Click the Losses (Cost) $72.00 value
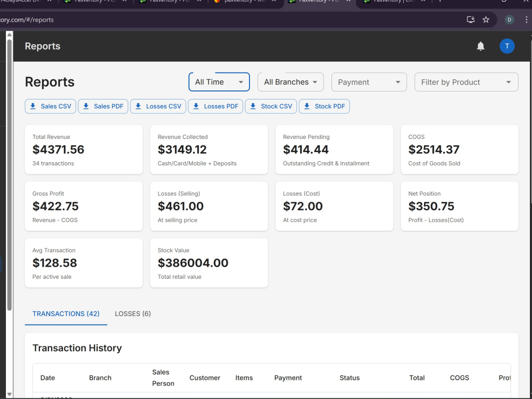This screenshot has width=532, height=399. tap(303, 206)
